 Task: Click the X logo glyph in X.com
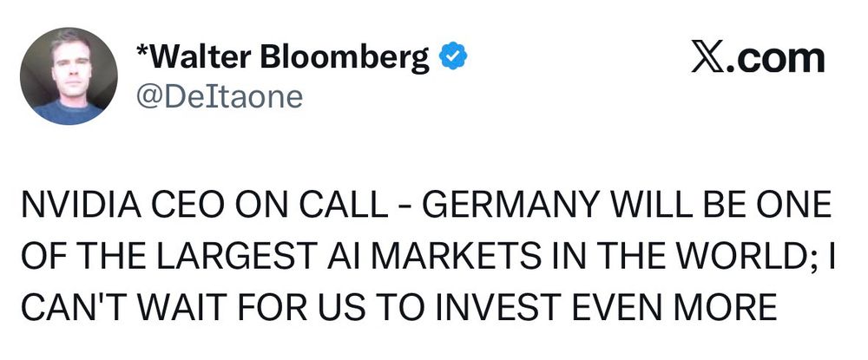708,59
